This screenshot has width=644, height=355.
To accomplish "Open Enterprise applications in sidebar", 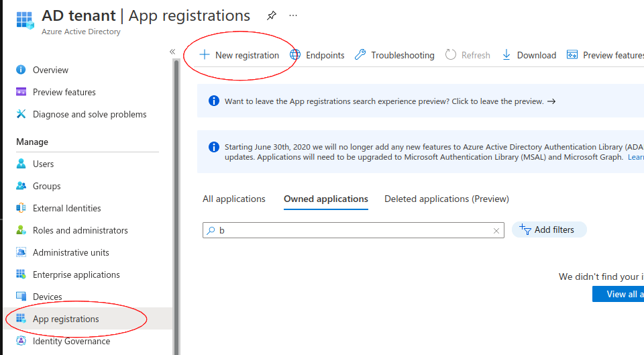I will (76, 274).
